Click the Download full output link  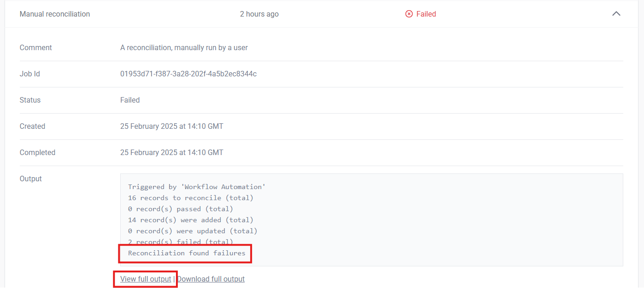pyautogui.click(x=211, y=279)
